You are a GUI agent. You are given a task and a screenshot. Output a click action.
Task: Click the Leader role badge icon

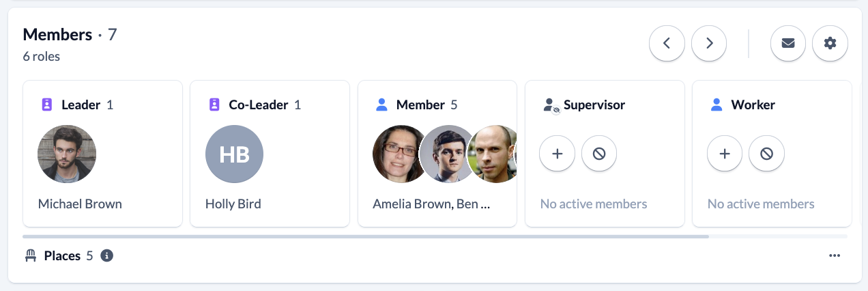(x=47, y=105)
